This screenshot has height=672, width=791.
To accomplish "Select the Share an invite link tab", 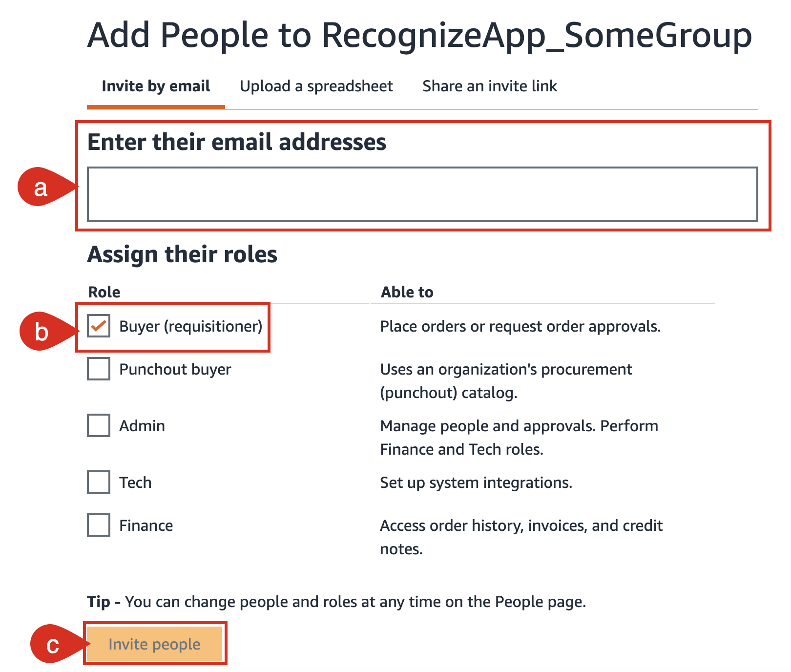I will tap(490, 86).
